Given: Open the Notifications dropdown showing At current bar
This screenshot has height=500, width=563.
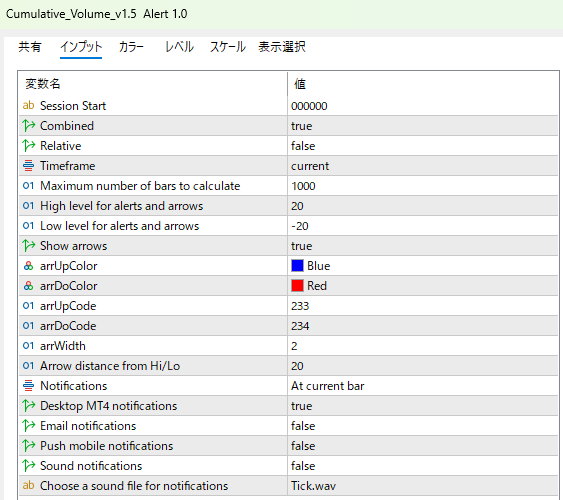Looking at the screenshot, I should pyautogui.click(x=423, y=386).
